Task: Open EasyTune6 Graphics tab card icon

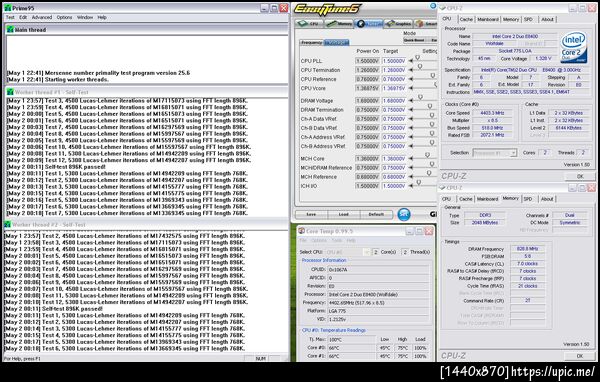Action: pos(390,24)
